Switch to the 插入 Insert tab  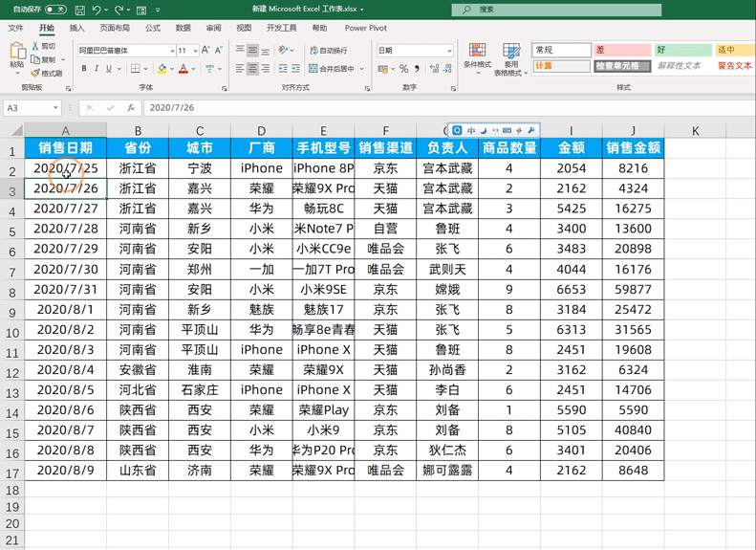coord(76,28)
